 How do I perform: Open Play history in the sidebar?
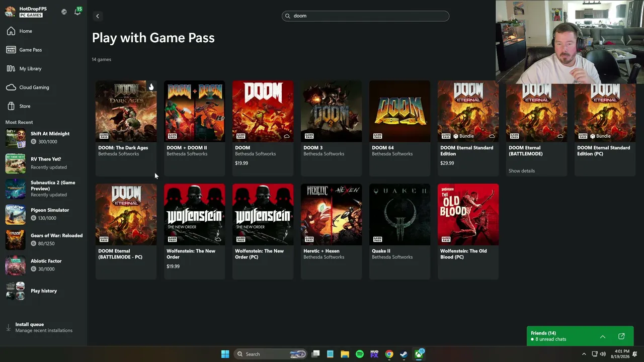pyautogui.click(x=43, y=291)
